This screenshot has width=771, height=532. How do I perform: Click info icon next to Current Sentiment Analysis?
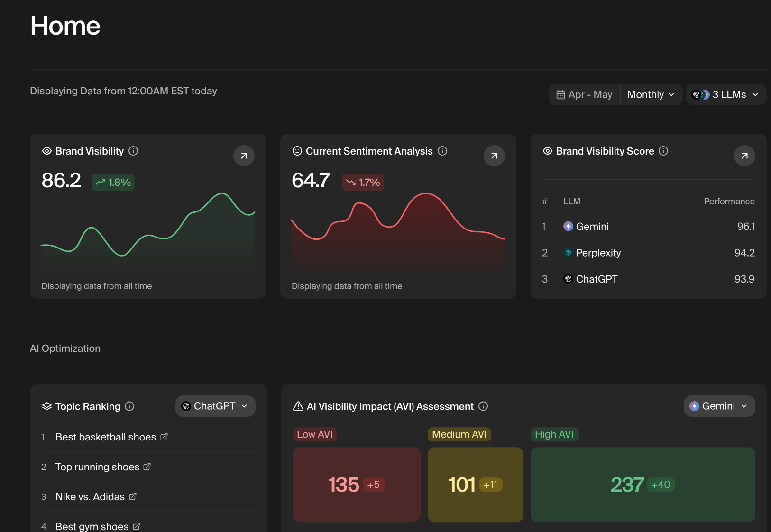point(442,151)
